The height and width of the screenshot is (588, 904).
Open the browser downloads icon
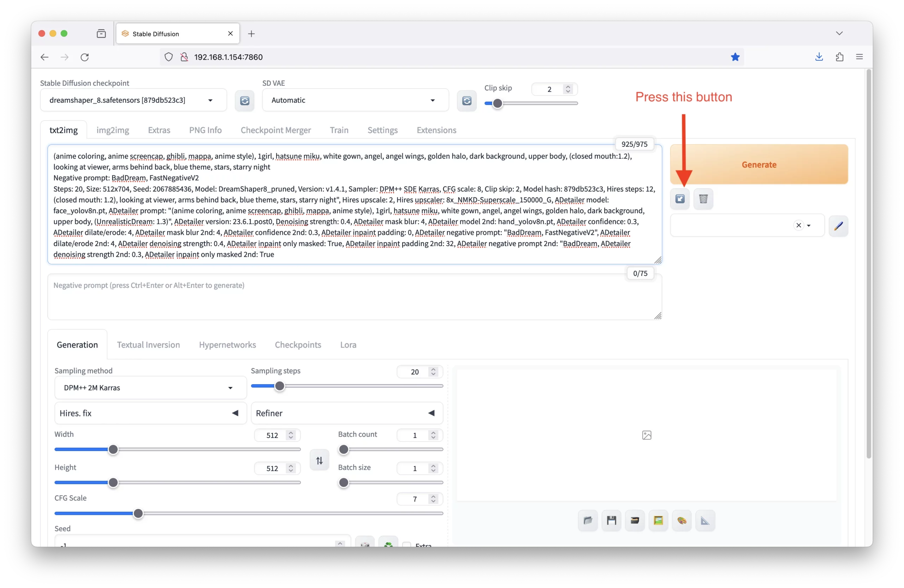click(819, 57)
